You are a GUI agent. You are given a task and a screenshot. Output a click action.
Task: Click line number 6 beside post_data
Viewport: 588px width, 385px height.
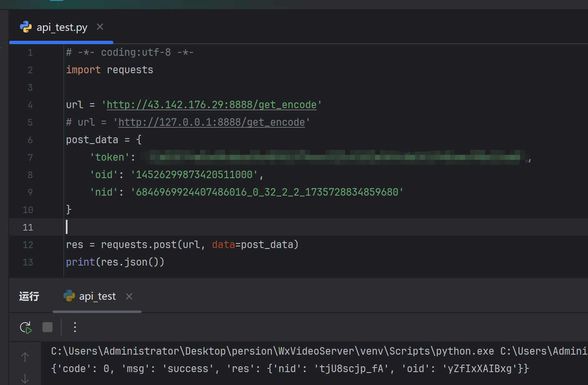(30, 140)
